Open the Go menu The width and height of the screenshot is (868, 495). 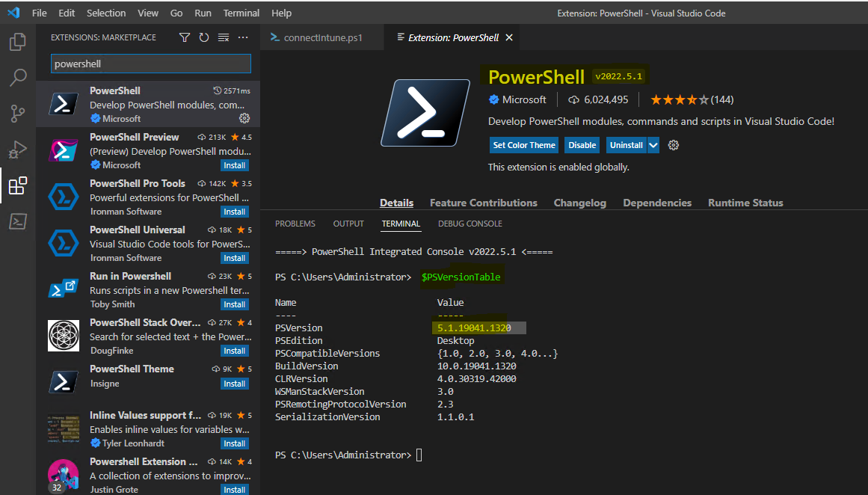tap(176, 13)
